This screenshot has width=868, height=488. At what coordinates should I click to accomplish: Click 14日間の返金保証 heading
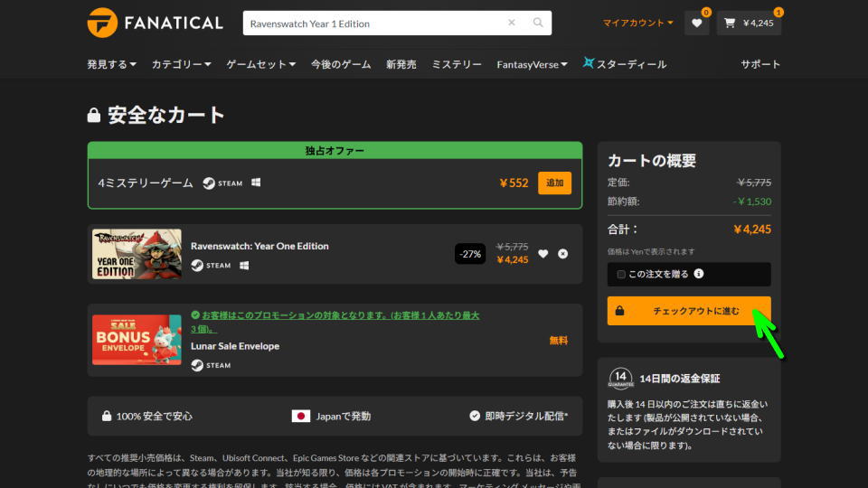coord(680,379)
